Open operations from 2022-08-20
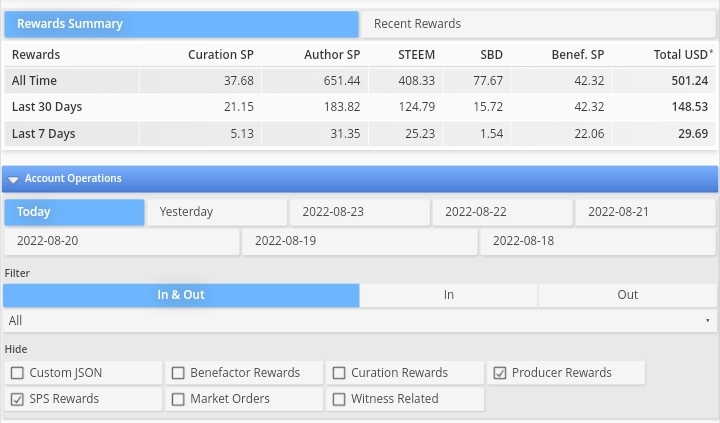Image resolution: width=720 pixels, height=423 pixels. tap(122, 241)
